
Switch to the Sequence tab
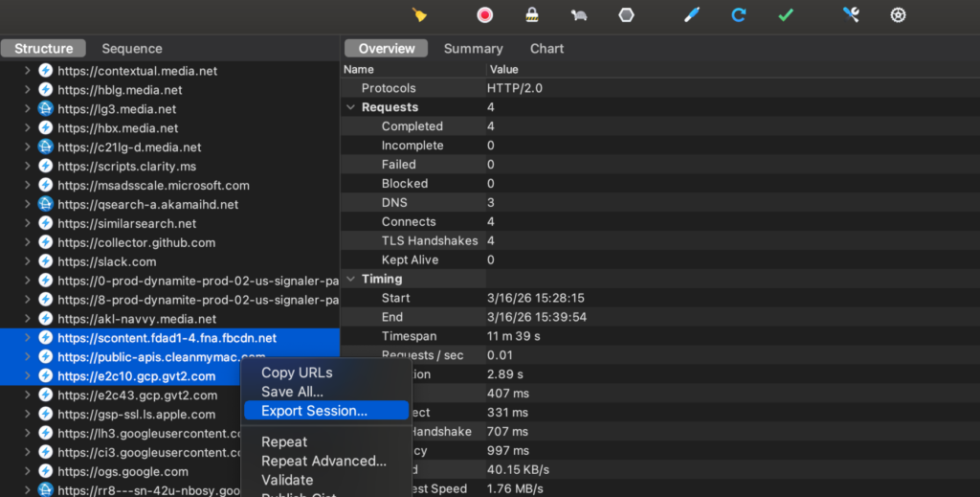(x=132, y=49)
